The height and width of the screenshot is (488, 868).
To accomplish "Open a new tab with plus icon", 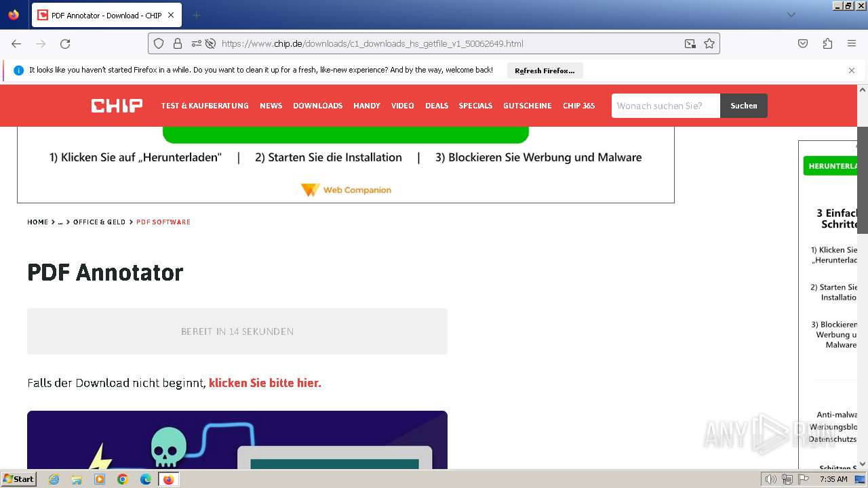I will tap(196, 15).
